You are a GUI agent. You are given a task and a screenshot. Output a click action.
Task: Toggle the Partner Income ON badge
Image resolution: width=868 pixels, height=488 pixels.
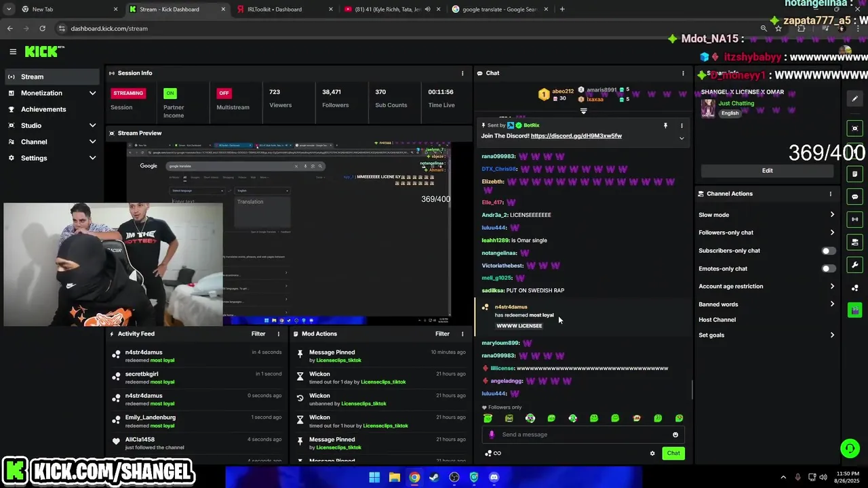pyautogui.click(x=170, y=93)
